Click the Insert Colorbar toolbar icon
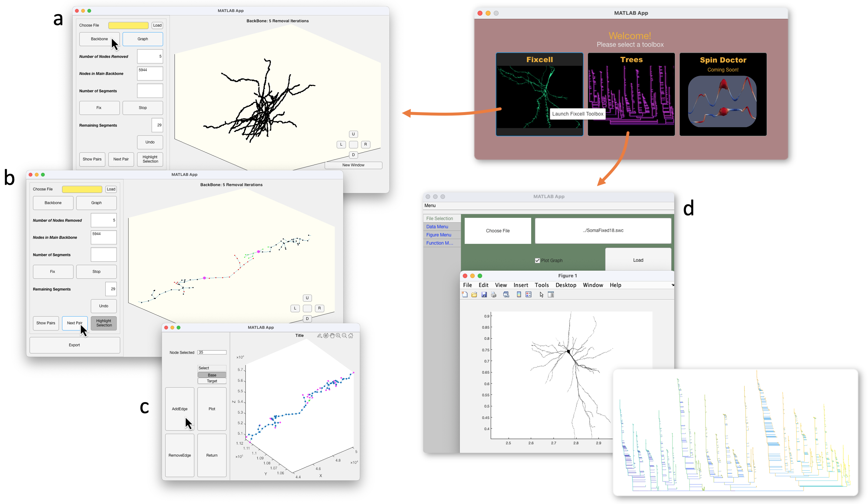868x504 pixels. [x=519, y=294]
